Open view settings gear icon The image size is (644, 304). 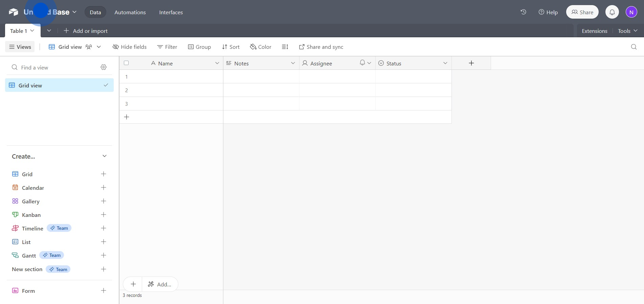coord(104,67)
